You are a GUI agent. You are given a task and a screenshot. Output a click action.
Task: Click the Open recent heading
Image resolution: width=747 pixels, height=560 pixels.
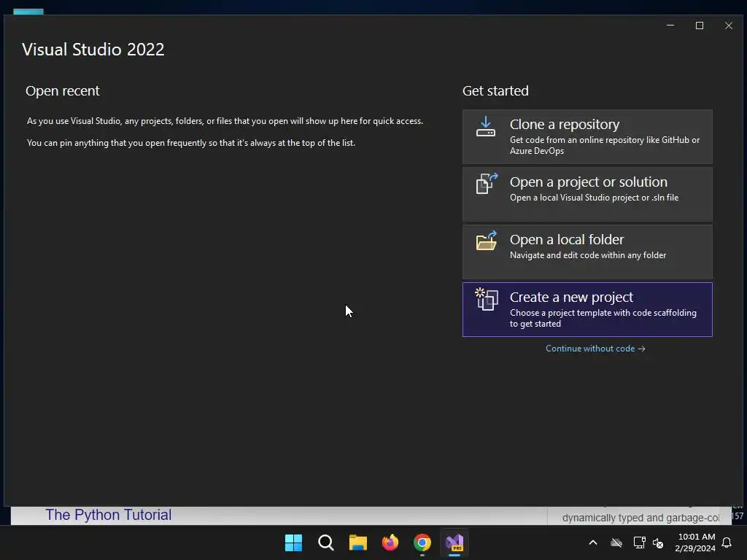click(63, 90)
